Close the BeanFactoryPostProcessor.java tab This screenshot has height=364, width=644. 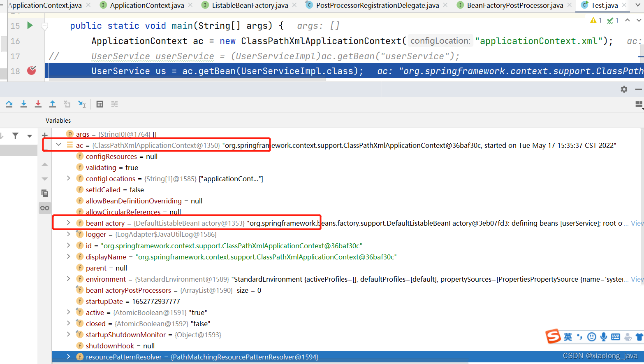point(570,5)
